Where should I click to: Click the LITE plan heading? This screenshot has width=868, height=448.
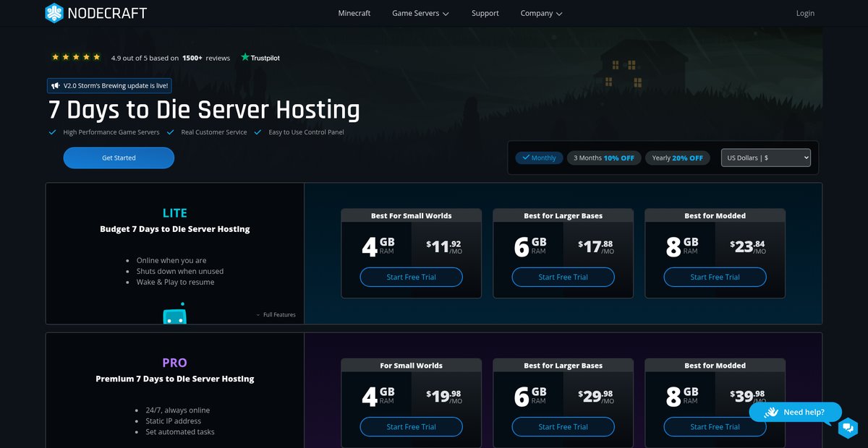pyautogui.click(x=175, y=213)
